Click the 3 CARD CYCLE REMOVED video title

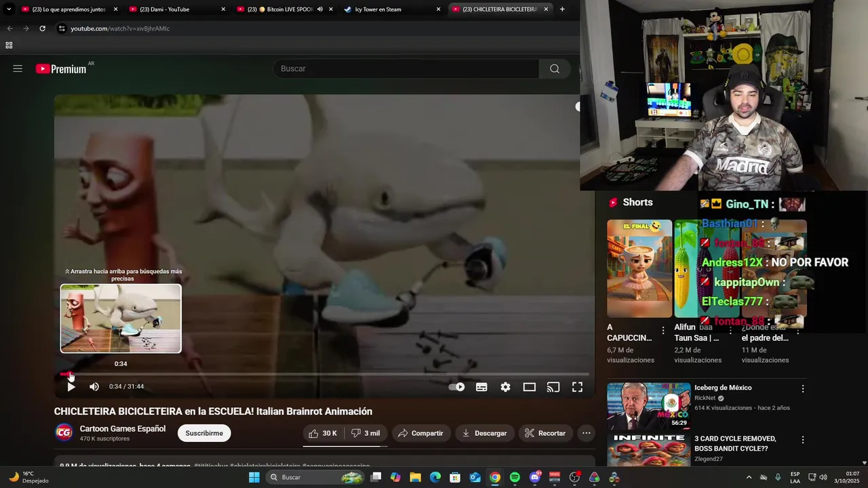click(735, 443)
